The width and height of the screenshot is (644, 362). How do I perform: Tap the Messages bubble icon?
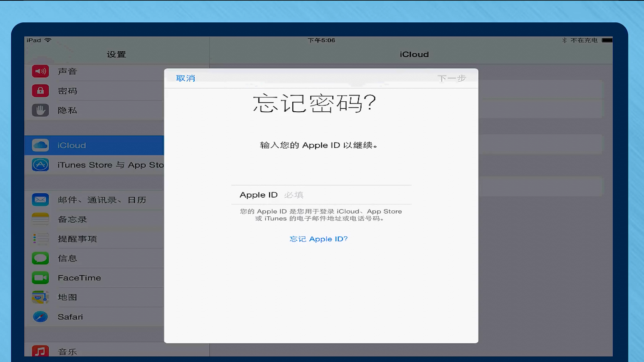click(x=40, y=258)
